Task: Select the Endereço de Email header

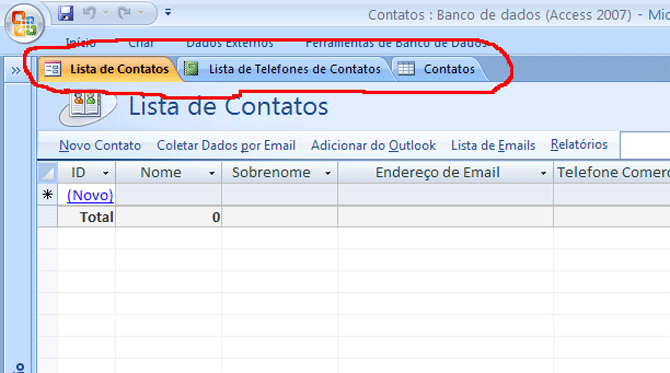Action: tap(438, 172)
